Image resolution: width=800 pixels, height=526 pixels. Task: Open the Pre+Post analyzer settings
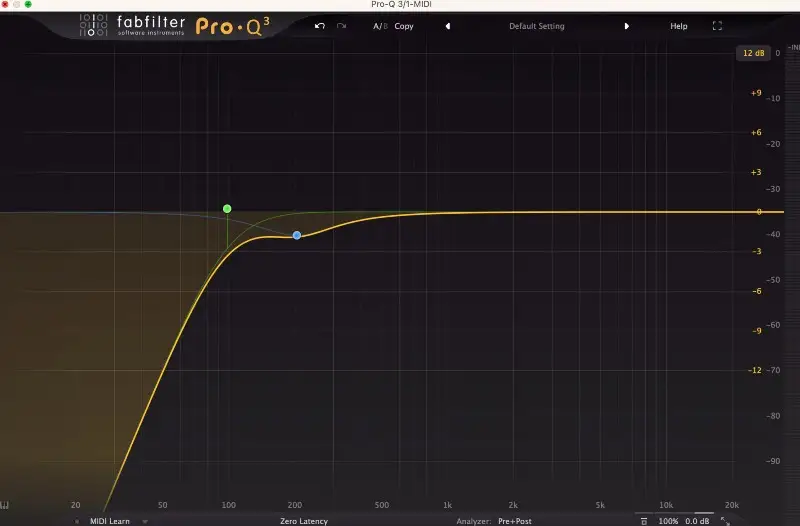click(x=517, y=521)
